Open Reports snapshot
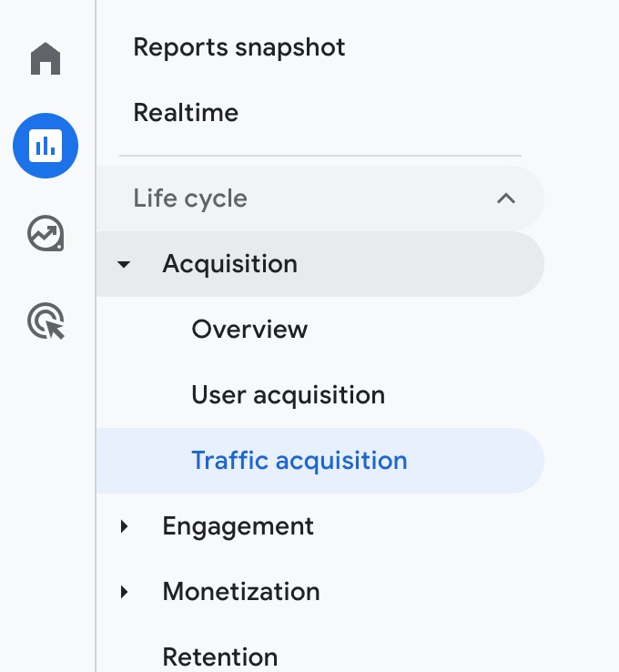This screenshot has height=672, width=619. click(239, 47)
